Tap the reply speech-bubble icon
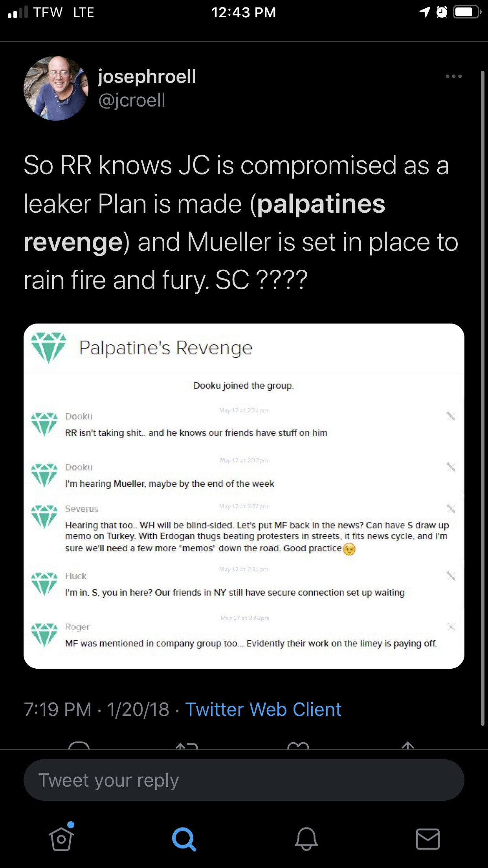Image resolution: width=488 pixels, height=868 pixels. (79, 745)
